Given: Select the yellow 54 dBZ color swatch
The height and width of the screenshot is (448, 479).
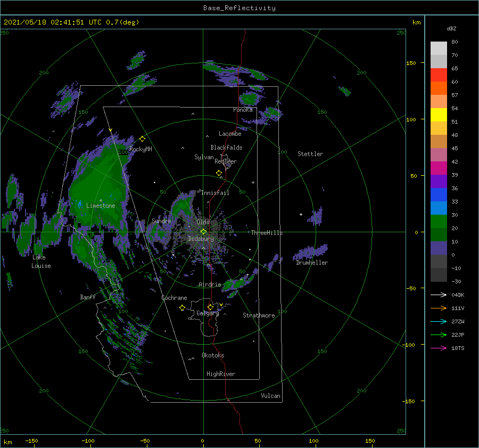Looking at the screenshot, I should click(x=439, y=115).
